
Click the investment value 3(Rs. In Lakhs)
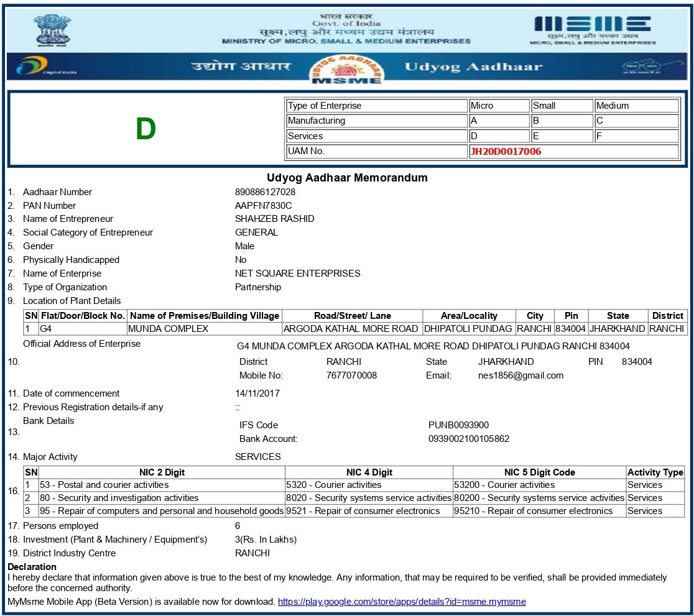click(266, 540)
